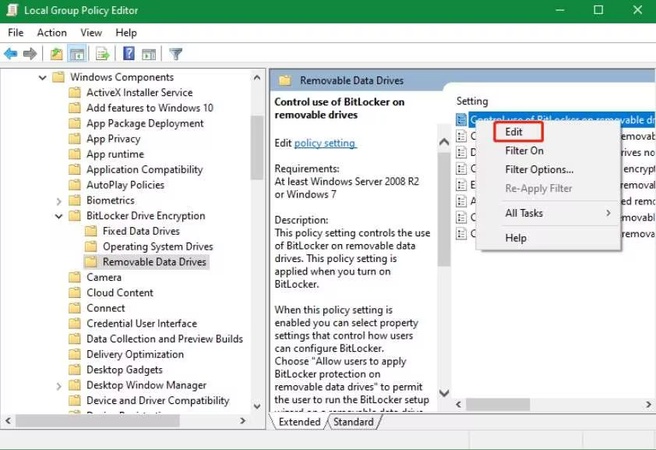Click the description pane scroll down arrow
The height and width of the screenshot is (450, 656).
click(x=444, y=393)
